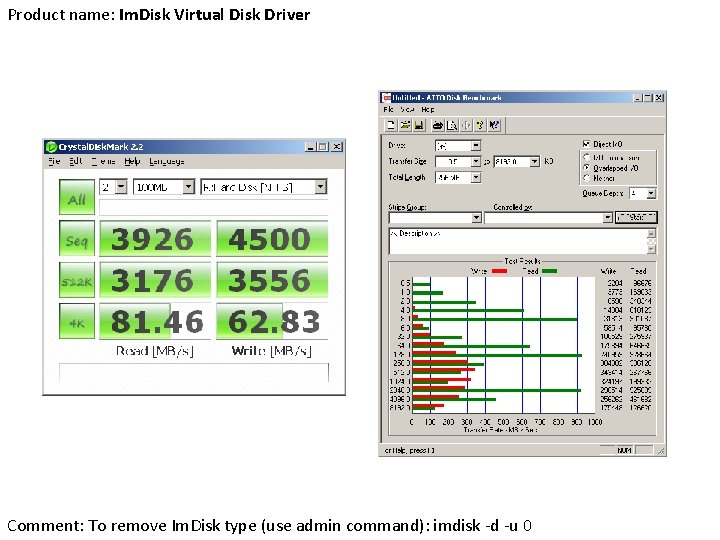This screenshot has height=540, width=720.
Task: Click the NUM indicator in ATTO status bar
Action: (624, 450)
